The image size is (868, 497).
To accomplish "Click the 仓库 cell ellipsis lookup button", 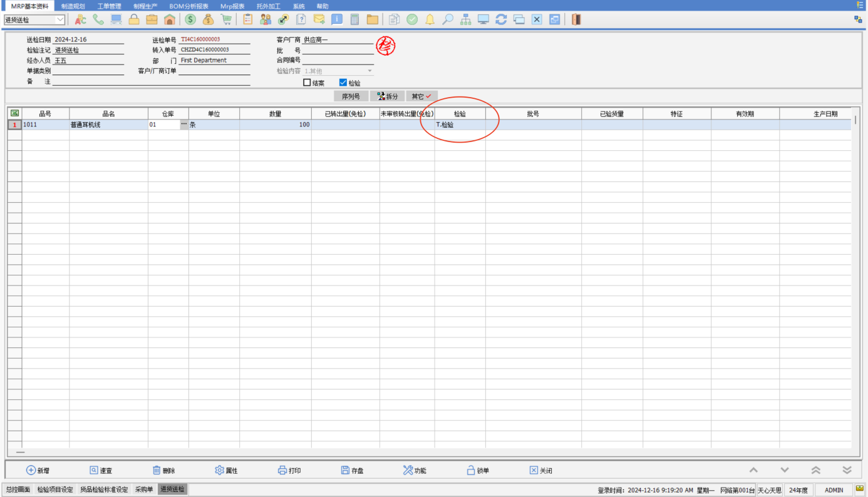I will pos(183,125).
